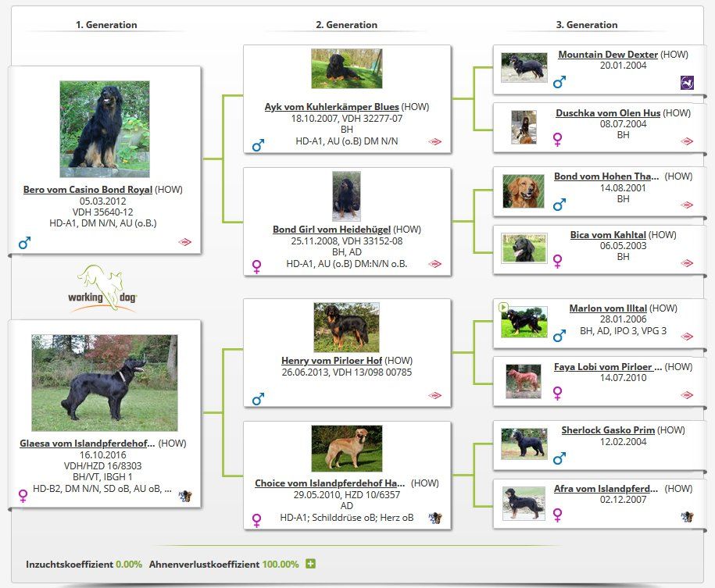Click the HZD club badge on Afra card
This screenshot has width=715, height=588.
[687, 516]
